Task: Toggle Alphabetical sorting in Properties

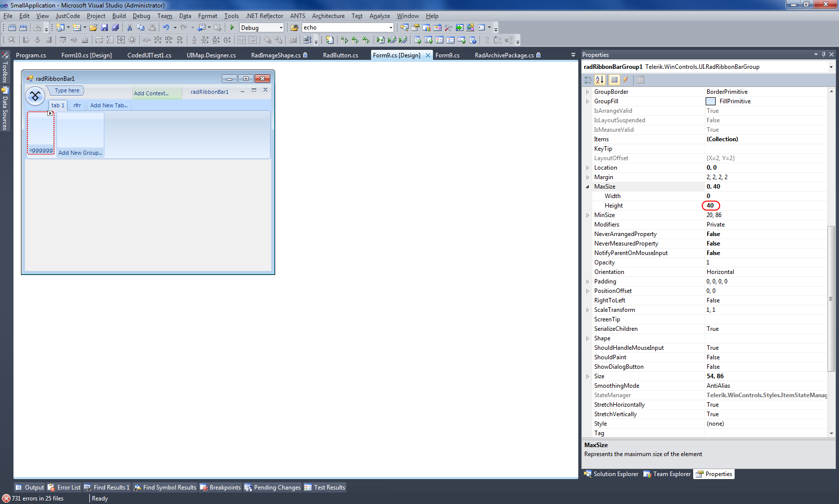Action: pos(600,80)
